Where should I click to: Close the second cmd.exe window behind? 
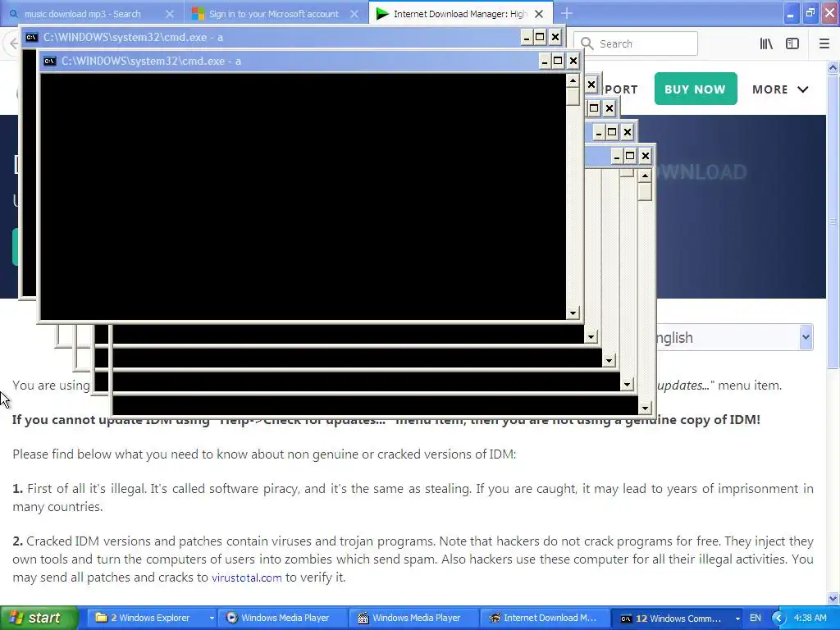555,37
